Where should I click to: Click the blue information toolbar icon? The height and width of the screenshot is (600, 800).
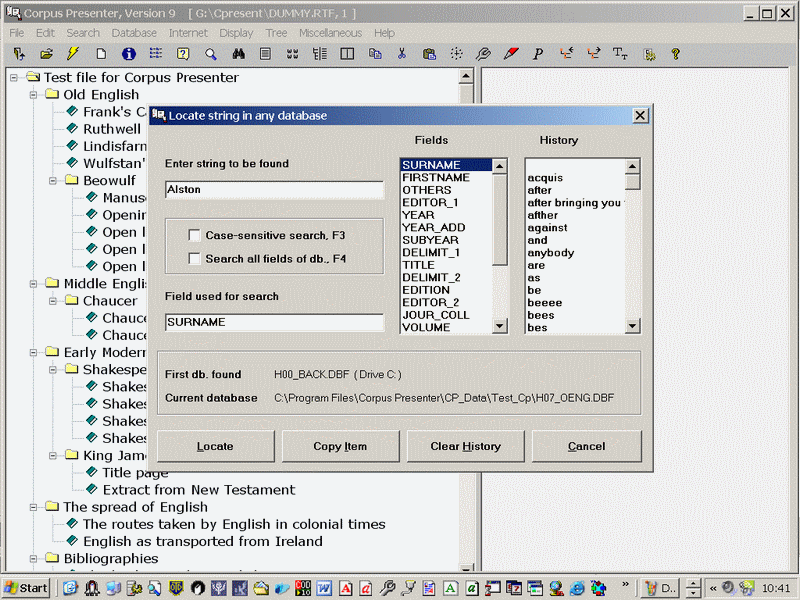[x=129, y=54]
